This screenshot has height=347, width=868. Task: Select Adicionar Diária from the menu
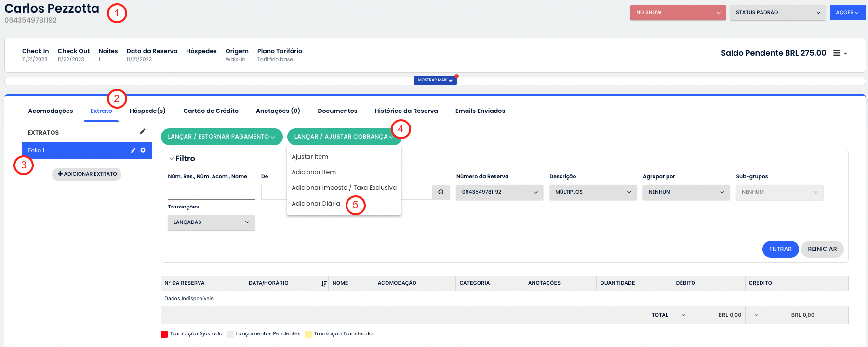tap(316, 204)
